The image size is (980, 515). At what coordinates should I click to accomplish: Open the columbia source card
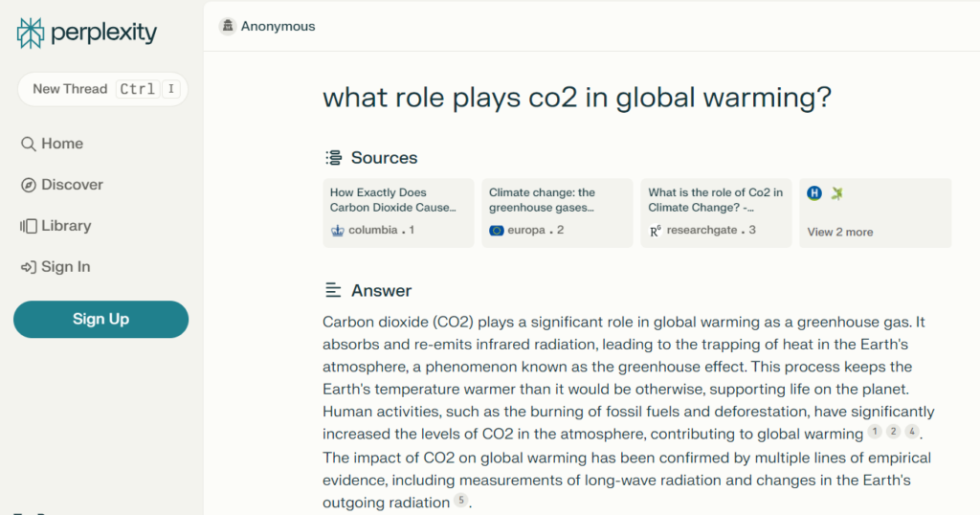tap(398, 213)
